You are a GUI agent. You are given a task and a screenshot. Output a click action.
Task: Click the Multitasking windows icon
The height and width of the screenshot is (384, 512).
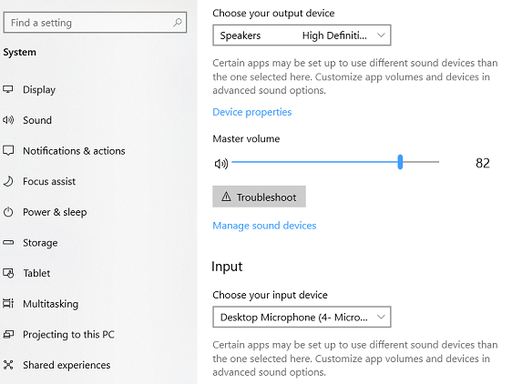(8, 304)
